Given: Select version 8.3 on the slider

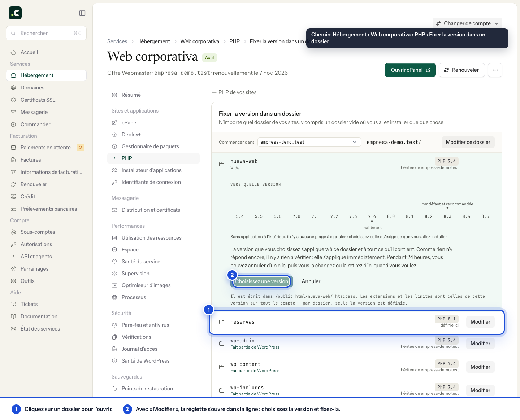Looking at the screenshot, I should [x=447, y=216].
